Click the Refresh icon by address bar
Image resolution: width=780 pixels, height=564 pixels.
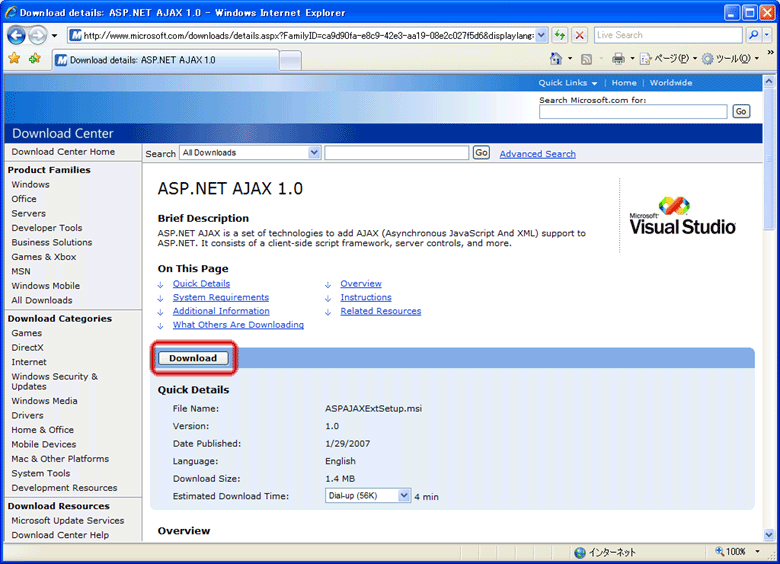click(560, 35)
